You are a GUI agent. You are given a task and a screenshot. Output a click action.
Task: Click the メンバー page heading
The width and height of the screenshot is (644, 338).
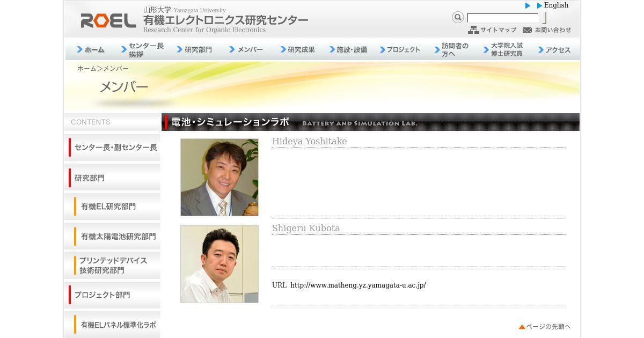coord(124,87)
